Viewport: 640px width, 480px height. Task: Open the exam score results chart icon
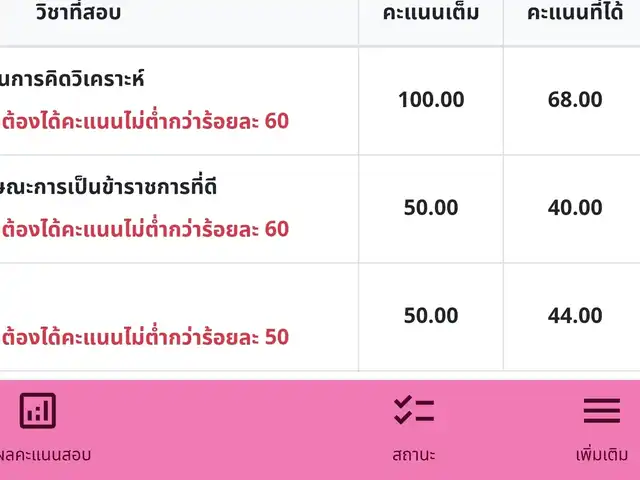pyautogui.click(x=38, y=410)
